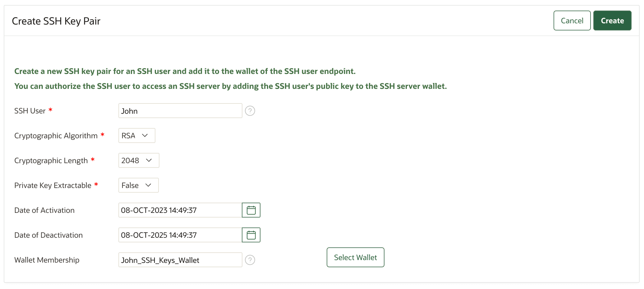The width and height of the screenshot is (644, 289).
Task: Click the green instruction text about SSH wallets
Action: tap(230, 86)
